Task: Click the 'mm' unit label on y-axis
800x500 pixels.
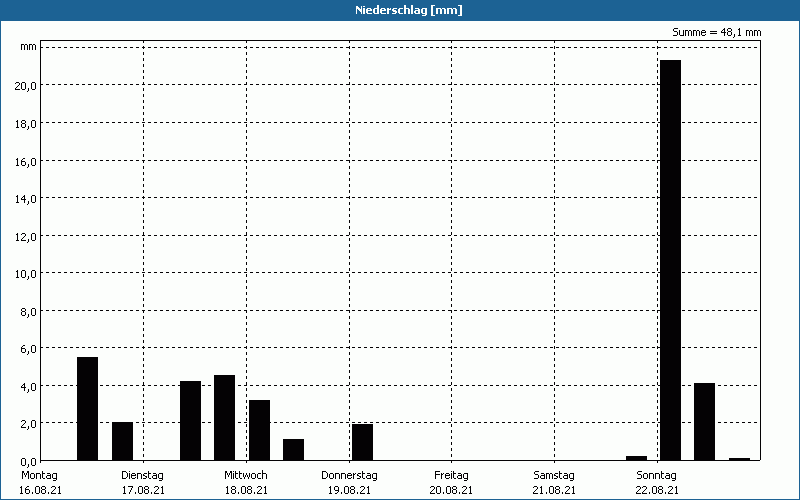Action: 28,47
